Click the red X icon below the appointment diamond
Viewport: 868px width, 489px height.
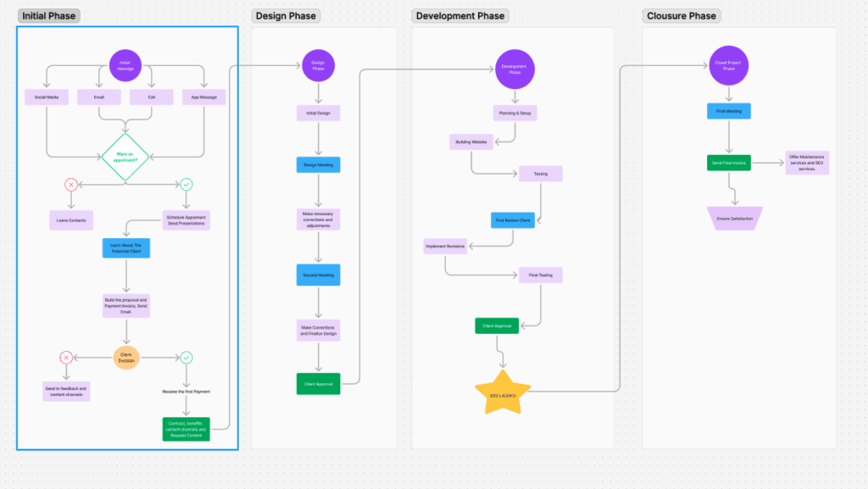coord(71,185)
